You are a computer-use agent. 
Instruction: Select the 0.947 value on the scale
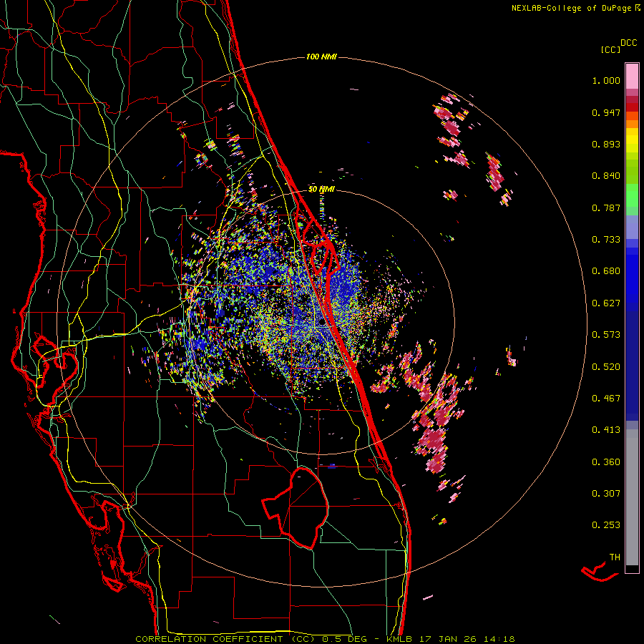click(x=606, y=112)
